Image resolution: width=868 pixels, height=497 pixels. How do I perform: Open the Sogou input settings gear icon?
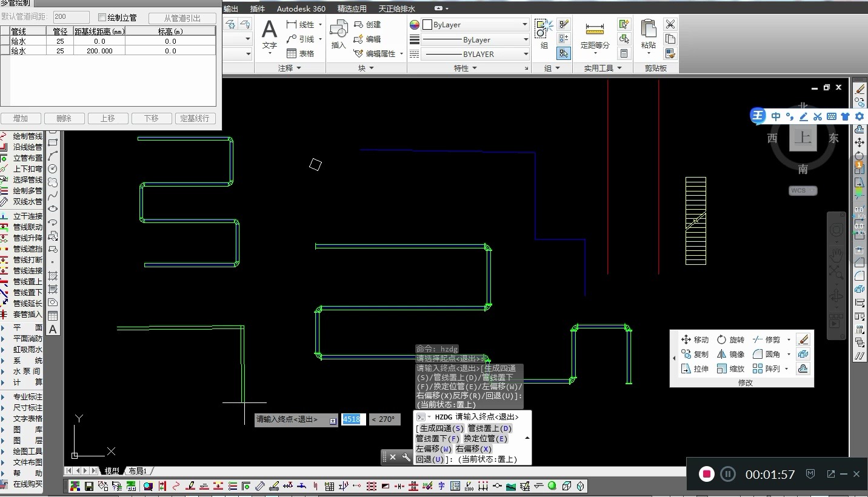[x=859, y=116]
